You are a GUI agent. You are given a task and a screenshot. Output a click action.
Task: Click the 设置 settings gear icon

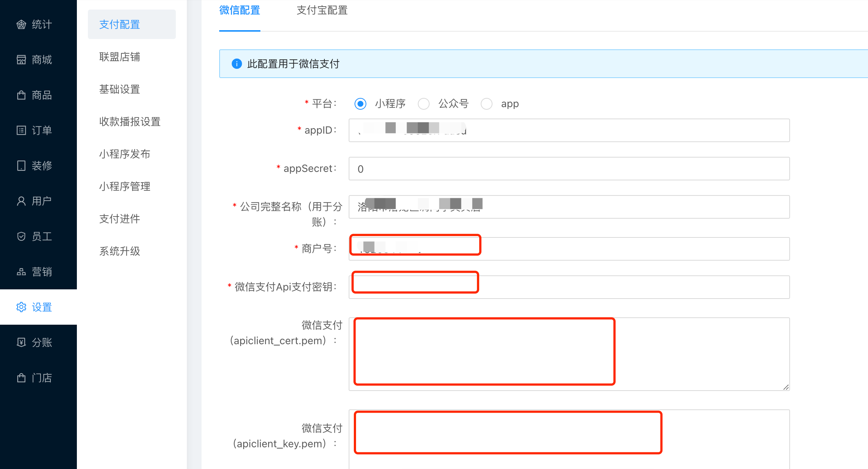21,307
